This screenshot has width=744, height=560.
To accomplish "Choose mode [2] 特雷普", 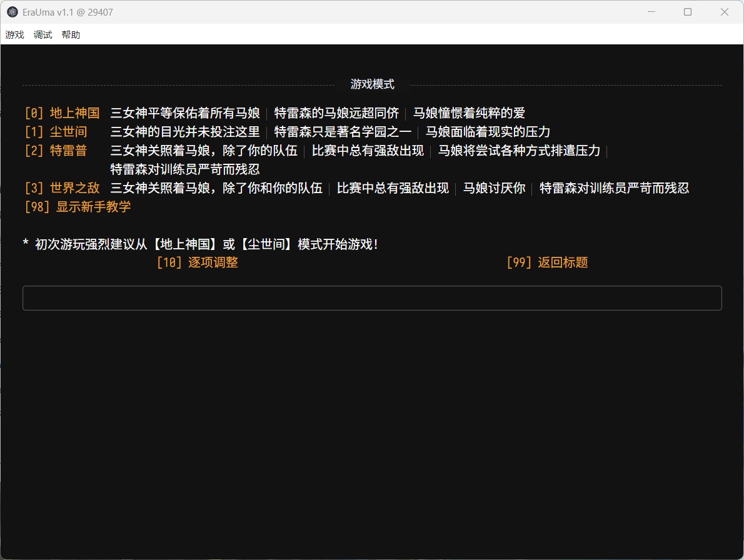I will tap(56, 151).
